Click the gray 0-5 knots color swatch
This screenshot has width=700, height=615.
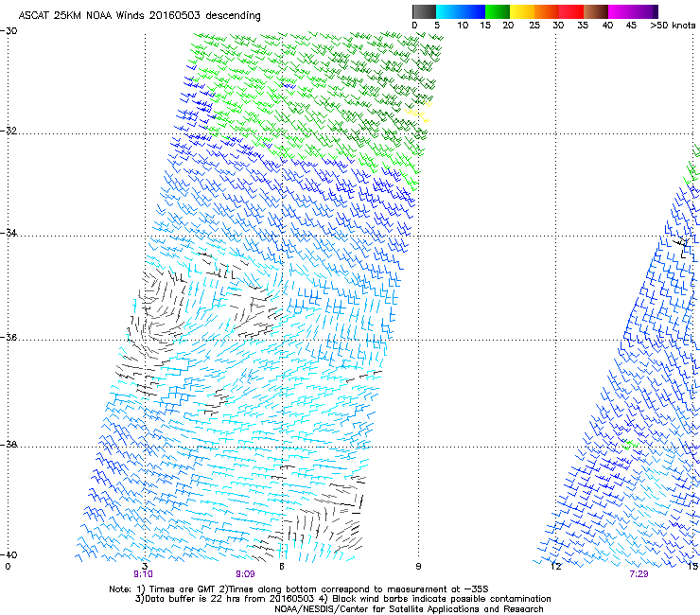(424, 11)
